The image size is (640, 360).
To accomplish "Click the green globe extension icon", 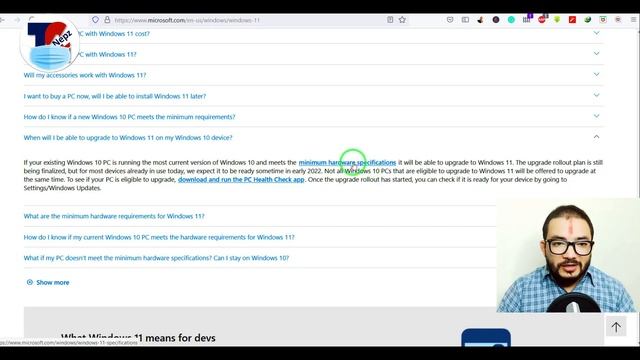I will click(587, 20).
